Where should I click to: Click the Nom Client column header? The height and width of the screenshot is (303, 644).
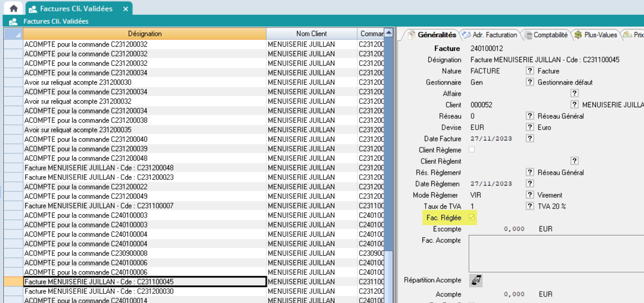tap(312, 34)
